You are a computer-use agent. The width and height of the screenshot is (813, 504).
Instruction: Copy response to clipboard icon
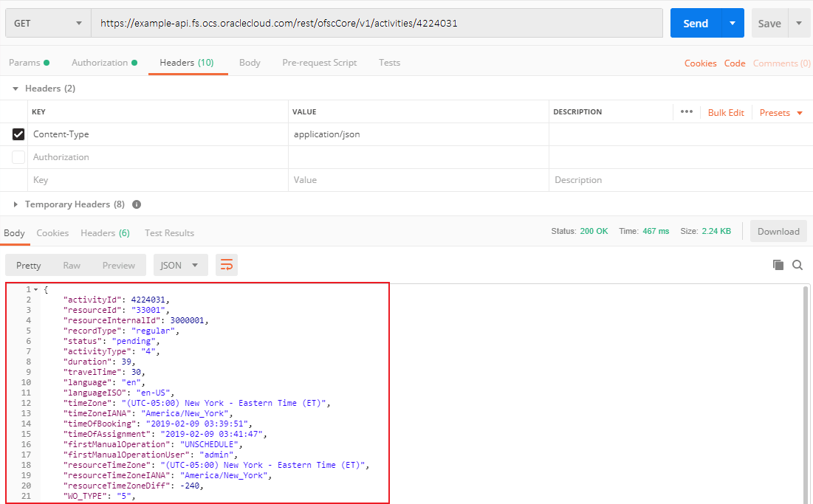click(778, 265)
